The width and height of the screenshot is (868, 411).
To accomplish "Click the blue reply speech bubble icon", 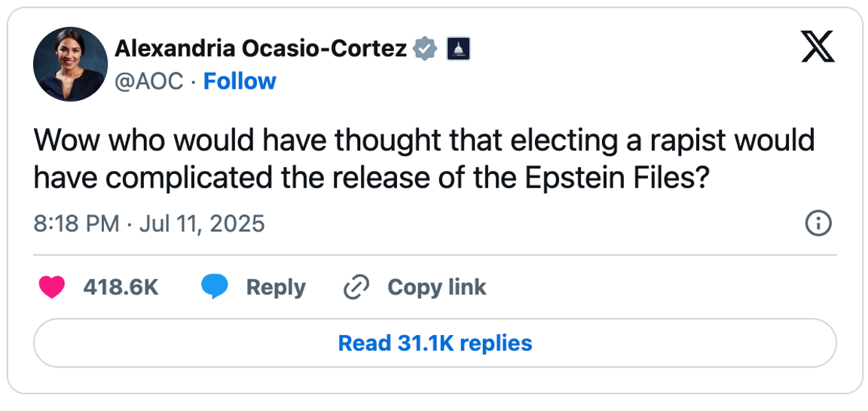I will (214, 287).
